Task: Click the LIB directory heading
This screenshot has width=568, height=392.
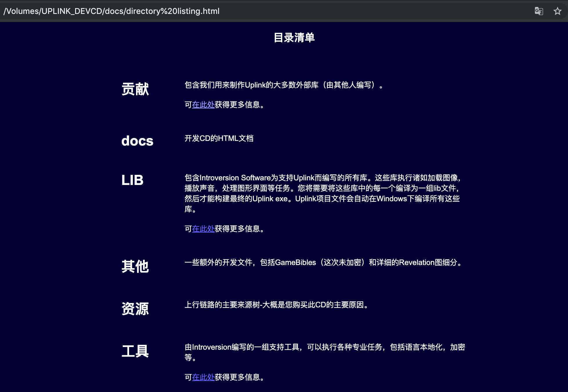Action: [132, 180]
